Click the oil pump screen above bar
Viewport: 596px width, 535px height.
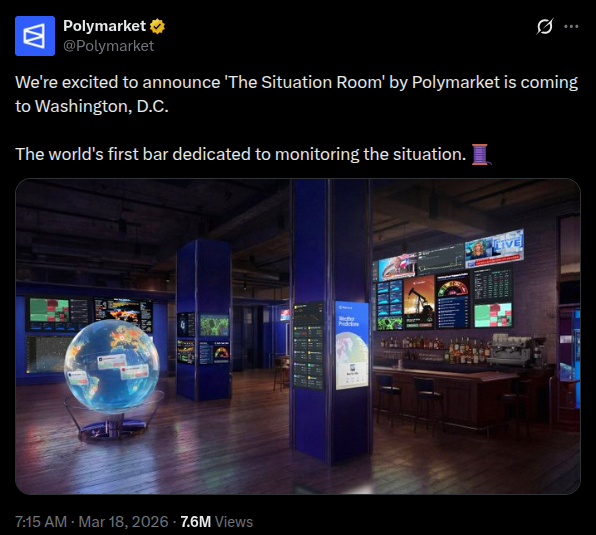(x=419, y=302)
